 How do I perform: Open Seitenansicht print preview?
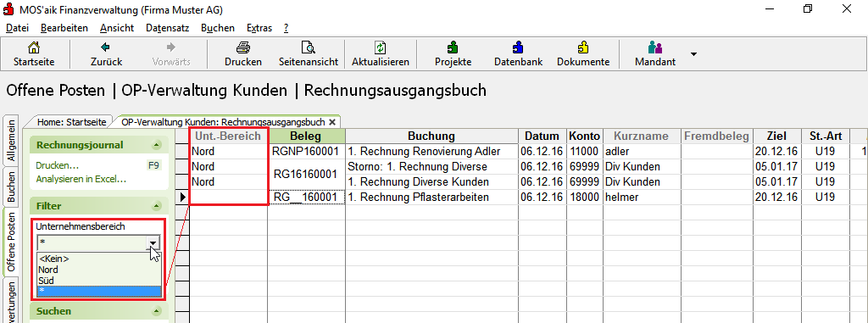(x=309, y=53)
